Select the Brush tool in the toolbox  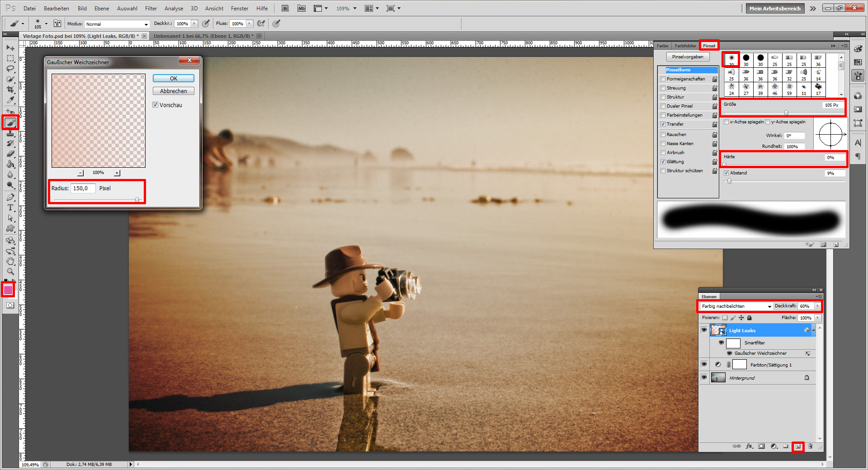point(10,122)
